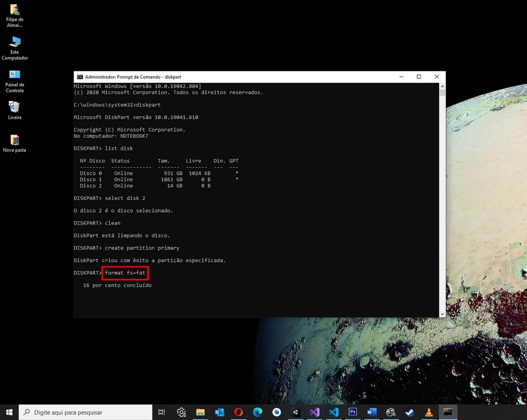The height and width of the screenshot is (420, 527).
Task: Click the '(c) 2020 Microsoft Corporation' copyright line
Action: [168, 92]
